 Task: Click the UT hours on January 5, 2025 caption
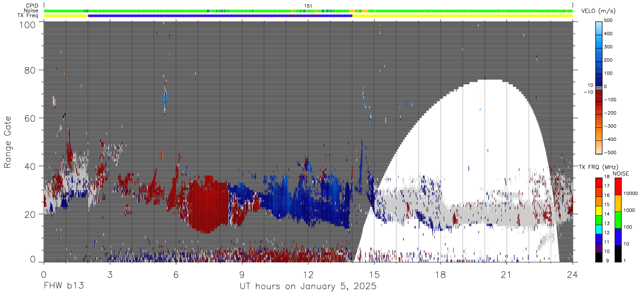tap(308, 287)
